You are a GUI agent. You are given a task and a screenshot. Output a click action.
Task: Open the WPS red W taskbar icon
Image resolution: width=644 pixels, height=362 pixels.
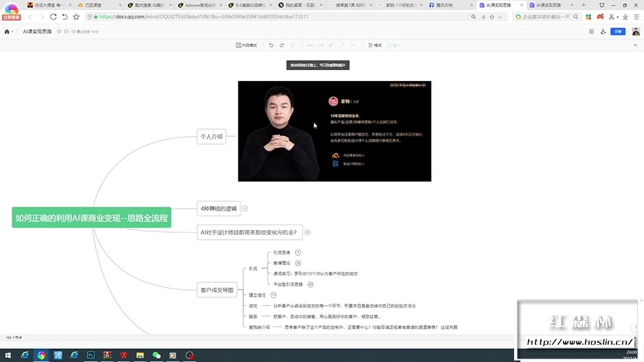coord(124,355)
